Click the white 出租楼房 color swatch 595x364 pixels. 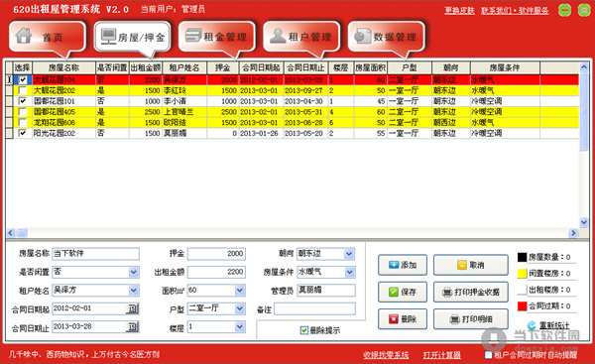point(523,290)
